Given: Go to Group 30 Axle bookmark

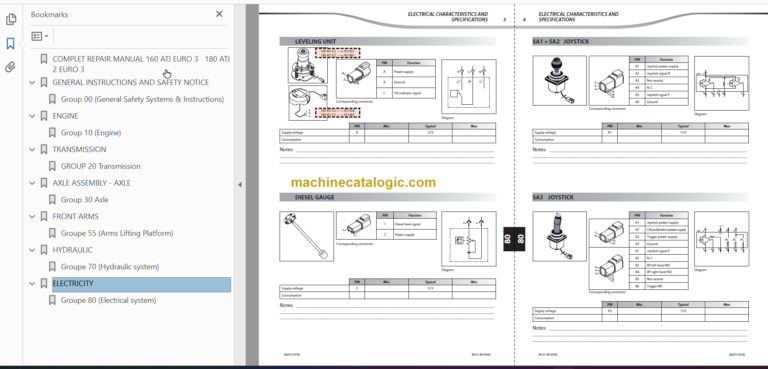Looking at the screenshot, I should [85, 199].
